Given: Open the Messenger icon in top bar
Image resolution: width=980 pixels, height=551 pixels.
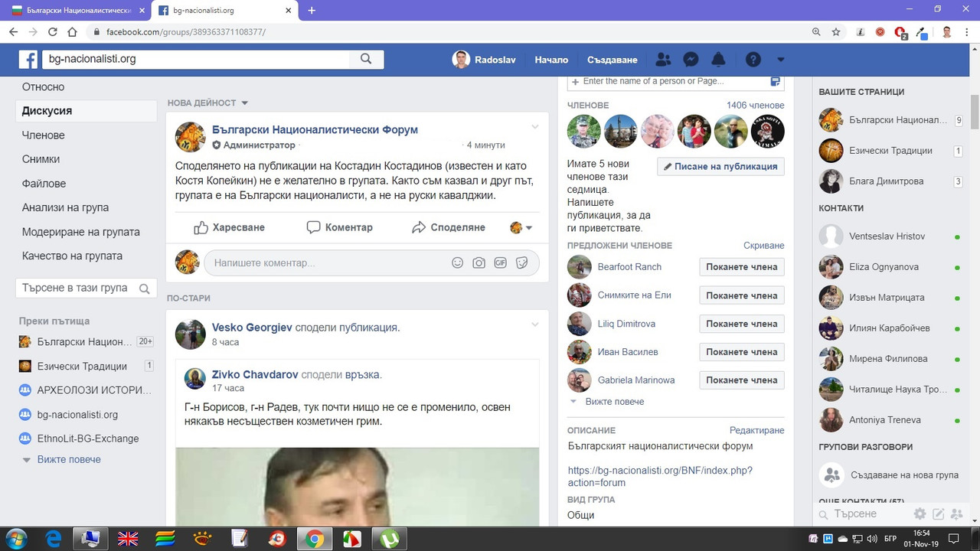Looking at the screenshot, I should pos(691,60).
